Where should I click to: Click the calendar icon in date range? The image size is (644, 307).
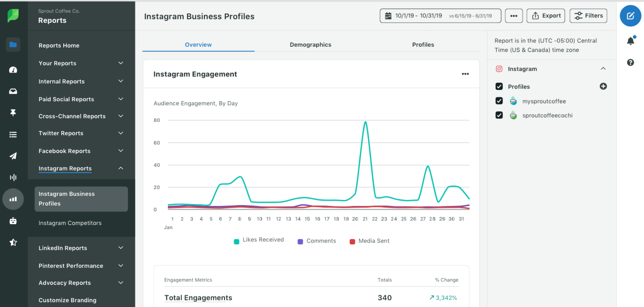coord(388,16)
